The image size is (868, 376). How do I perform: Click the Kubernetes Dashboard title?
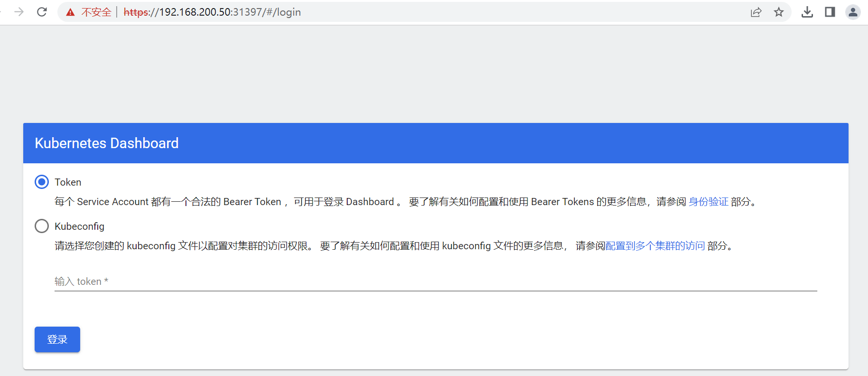(107, 143)
